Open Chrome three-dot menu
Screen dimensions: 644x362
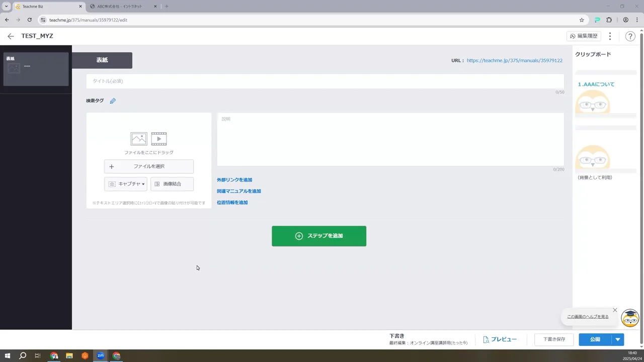tap(636, 20)
